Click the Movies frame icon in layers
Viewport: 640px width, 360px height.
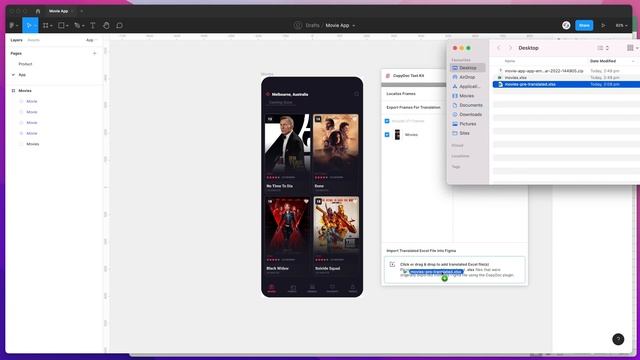13,91
